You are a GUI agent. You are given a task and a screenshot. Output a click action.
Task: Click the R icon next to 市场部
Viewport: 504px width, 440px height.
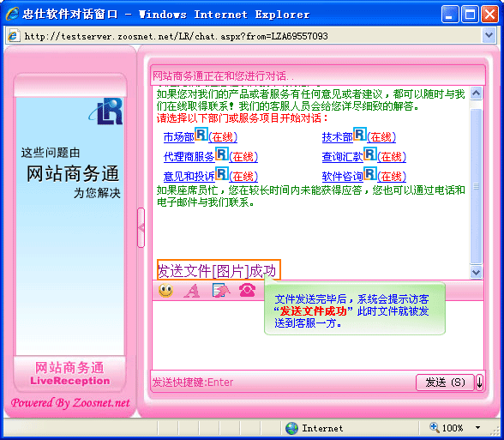[x=201, y=134]
